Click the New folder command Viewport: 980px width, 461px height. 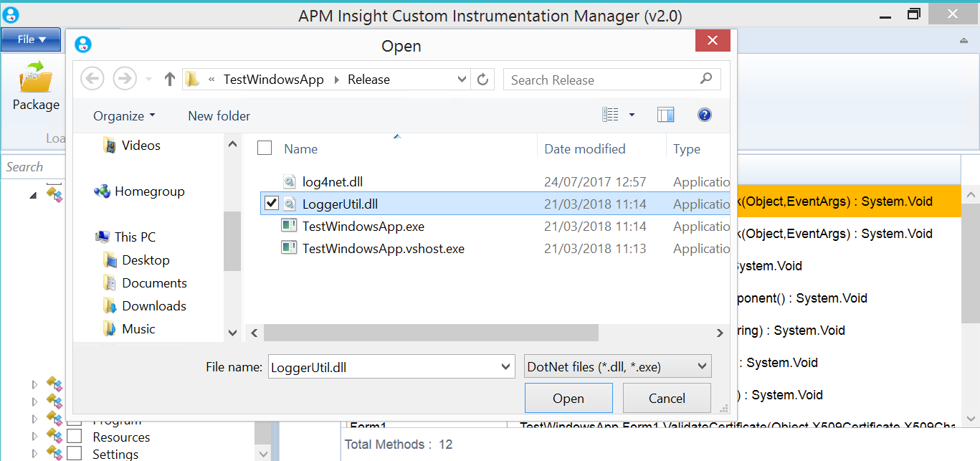point(218,115)
